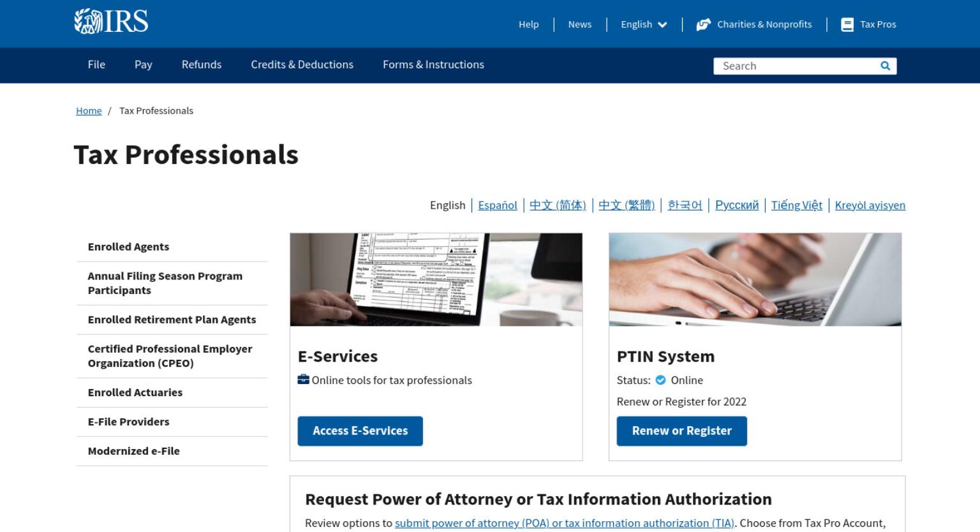Open Enrolled Retirement Plan Agents

pos(172,320)
